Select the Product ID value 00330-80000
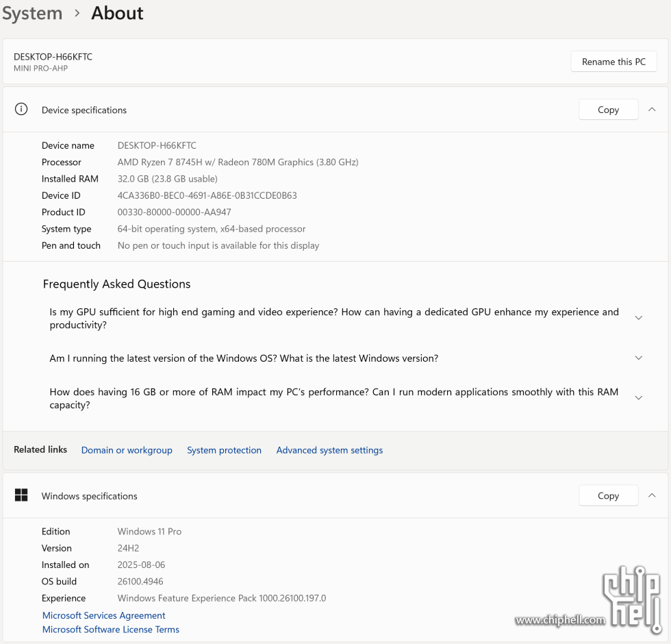 pos(174,212)
